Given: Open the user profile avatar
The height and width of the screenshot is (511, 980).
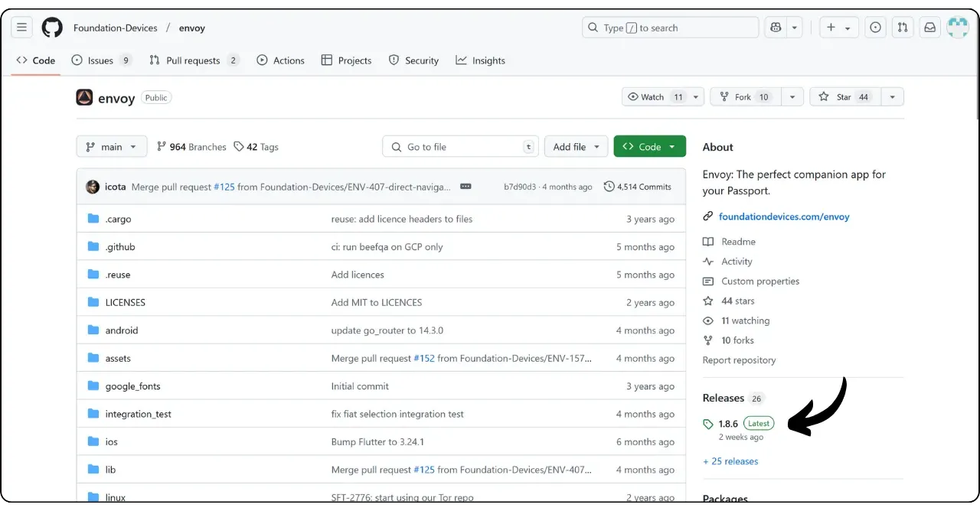Looking at the screenshot, I should [x=958, y=28].
